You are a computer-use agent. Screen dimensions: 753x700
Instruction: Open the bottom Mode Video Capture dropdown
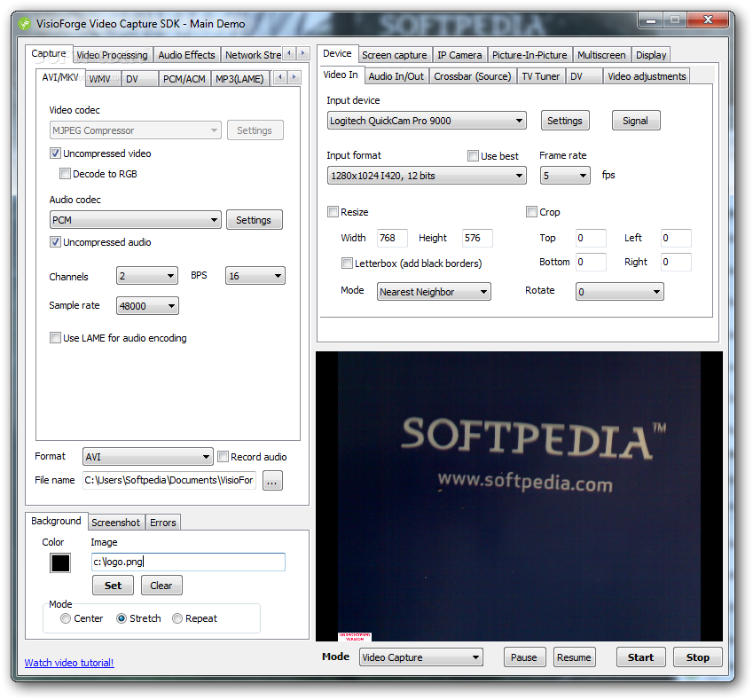coord(420,657)
